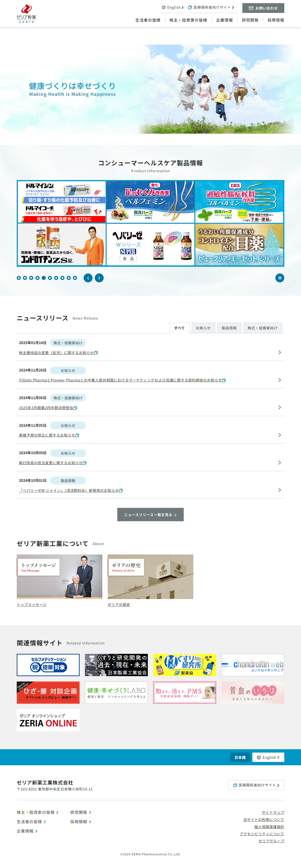301x868 pixels.
Task: Open セルフメディケーション税控除対象 banner
Action: pyautogui.click(x=48, y=665)
